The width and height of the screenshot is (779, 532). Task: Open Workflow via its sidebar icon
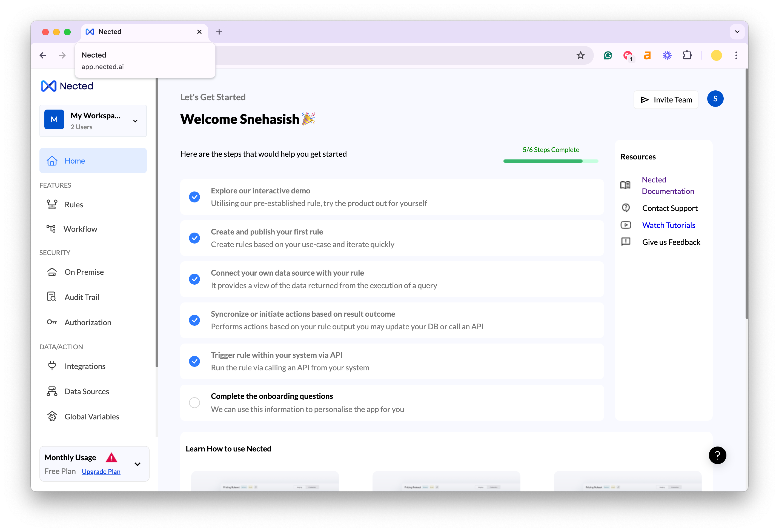click(x=51, y=229)
